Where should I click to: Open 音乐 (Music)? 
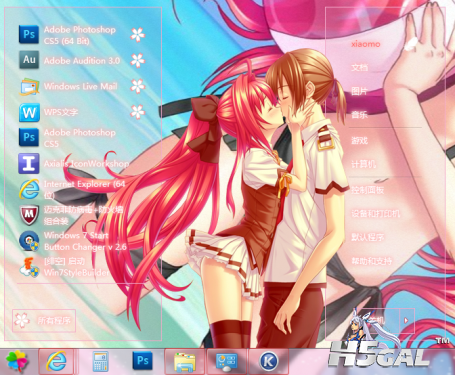359,115
